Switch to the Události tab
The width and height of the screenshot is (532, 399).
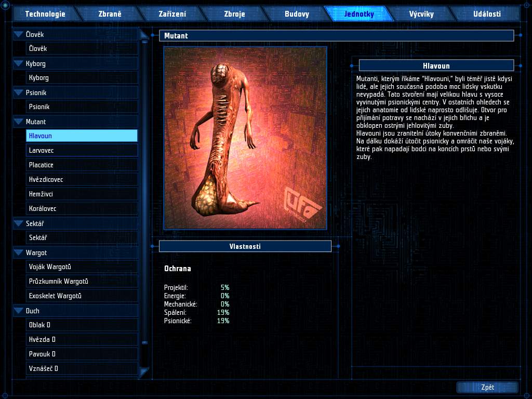[487, 14]
